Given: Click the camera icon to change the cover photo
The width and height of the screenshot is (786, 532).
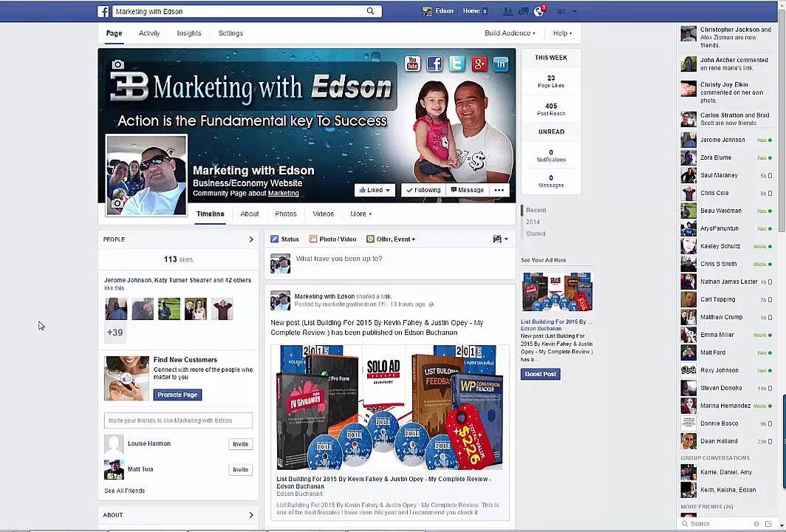Looking at the screenshot, I should (x=117, y=64).
